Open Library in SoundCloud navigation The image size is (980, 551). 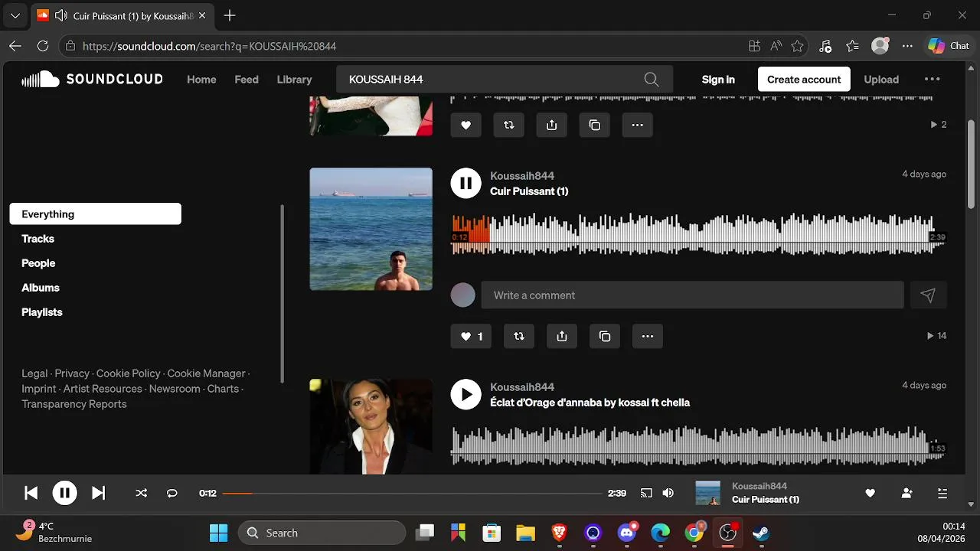point(294,80)
